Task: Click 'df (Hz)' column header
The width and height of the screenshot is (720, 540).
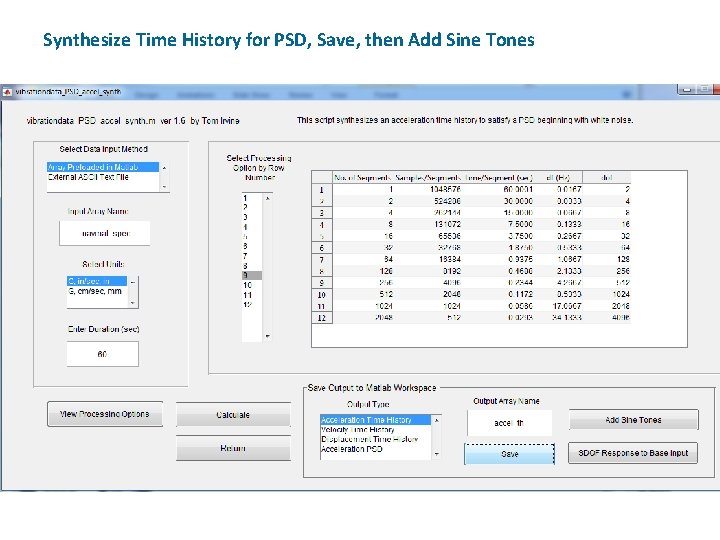Action: coord(559,178)
